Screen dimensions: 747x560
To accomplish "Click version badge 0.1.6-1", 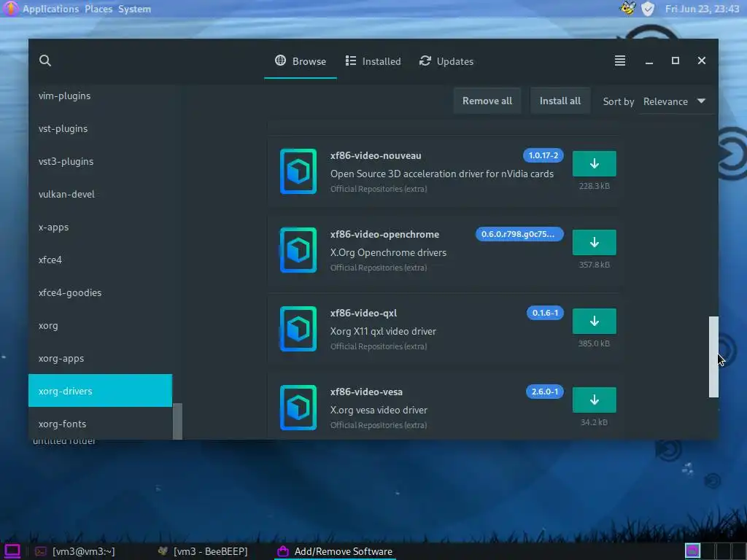I will pos(545,313).
